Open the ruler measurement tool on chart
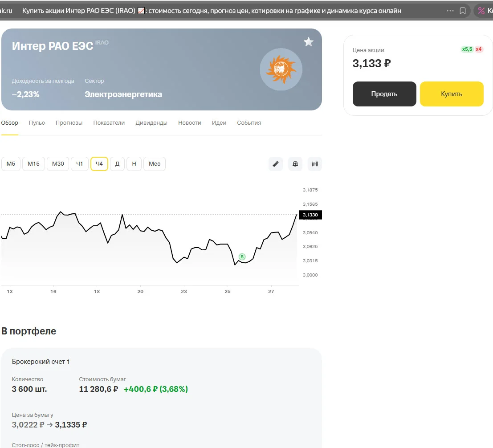The height and width of the screenshot is (448, 493). pyautogui.click(x=276, y=164)
